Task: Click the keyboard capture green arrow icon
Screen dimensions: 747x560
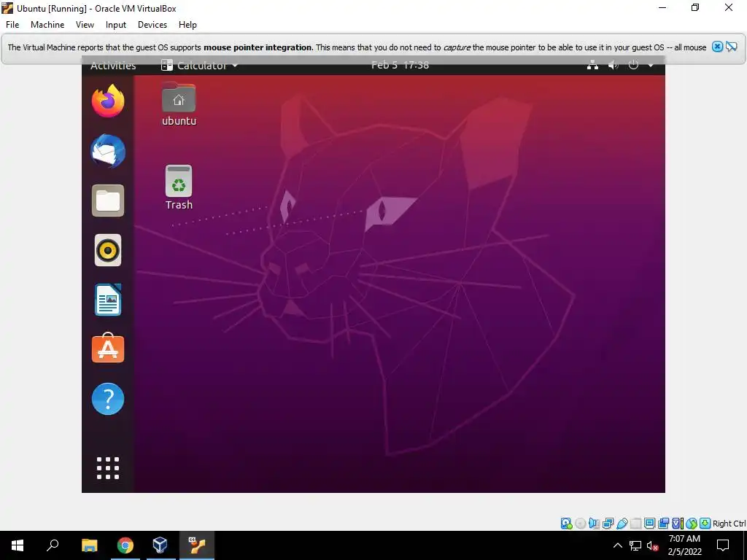Action: [x=705, y=524]
